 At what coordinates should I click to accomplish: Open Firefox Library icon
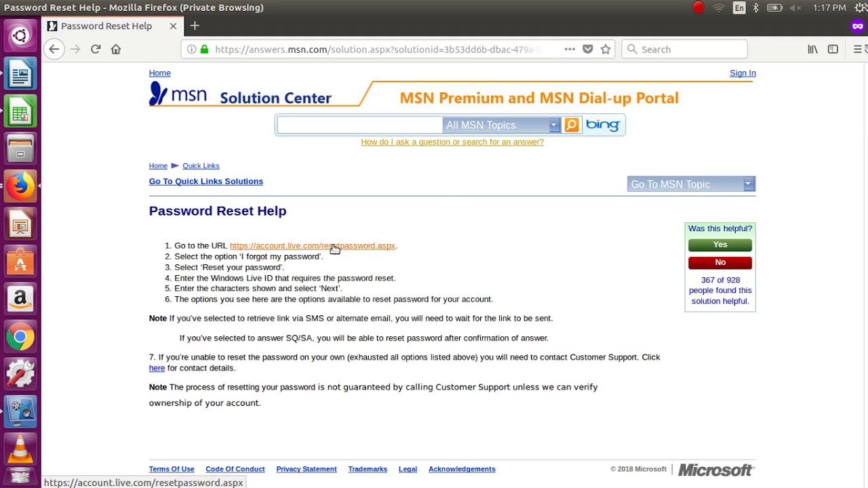812,49
